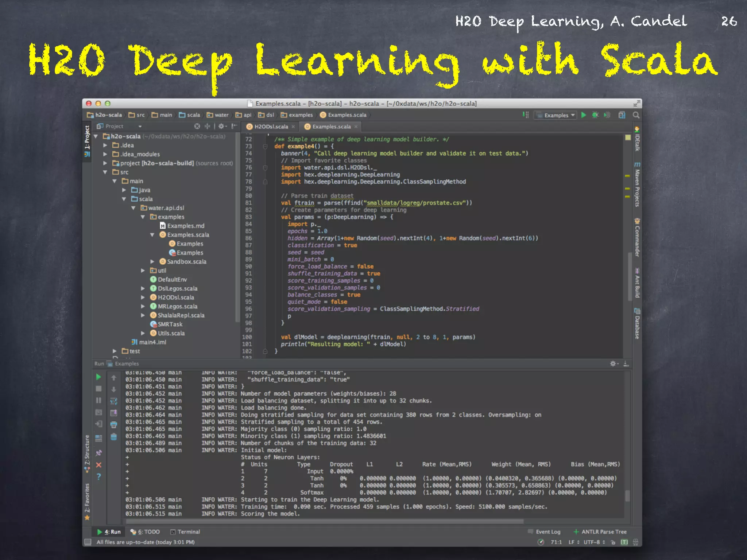Open the Database side panel
Screen dimensions: 747x560
(637, 323)
